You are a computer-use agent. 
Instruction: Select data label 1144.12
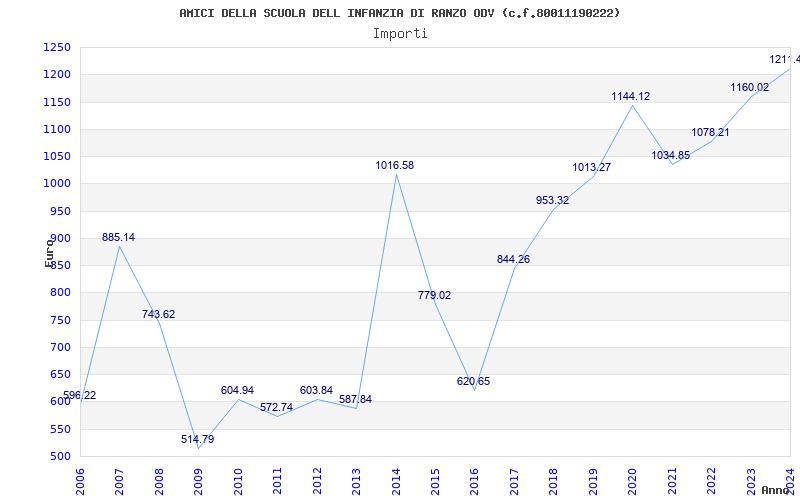tap(631, 96)
